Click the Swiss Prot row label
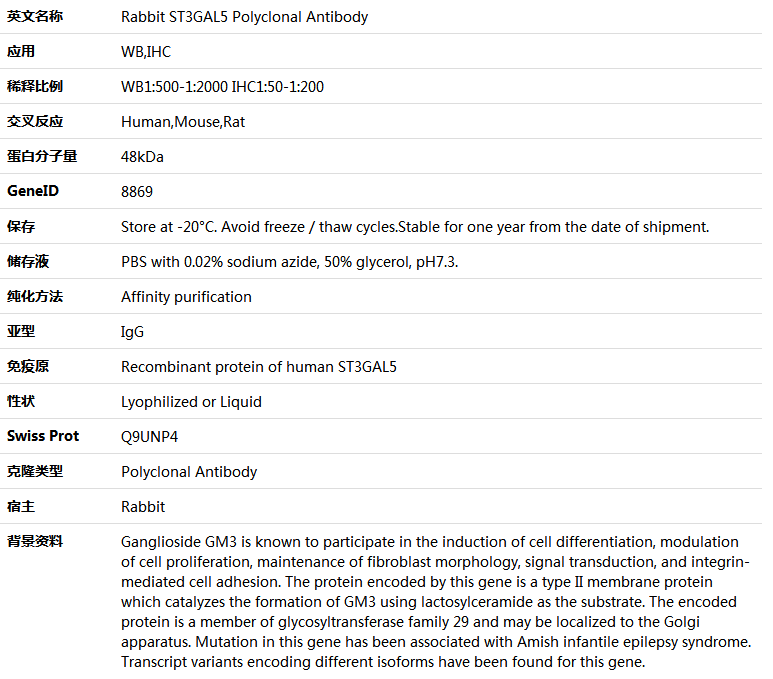This screenshot has height=679, width=773. (x=43, y=436)
